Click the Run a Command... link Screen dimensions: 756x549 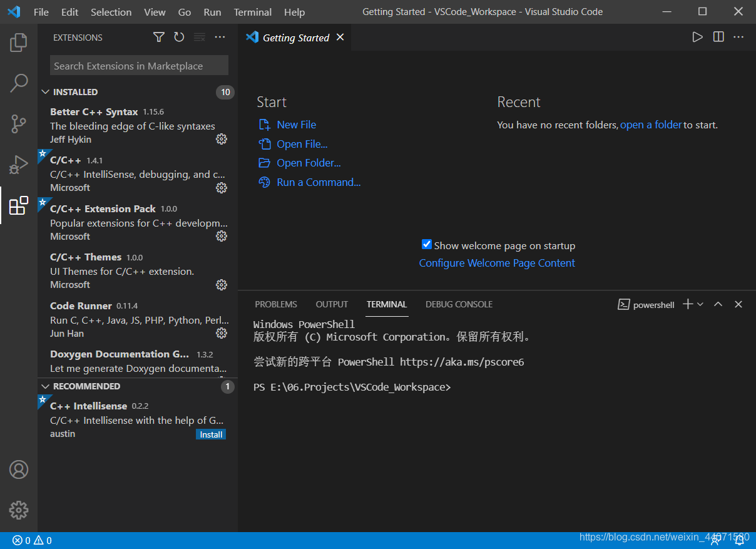coord(319,182)
